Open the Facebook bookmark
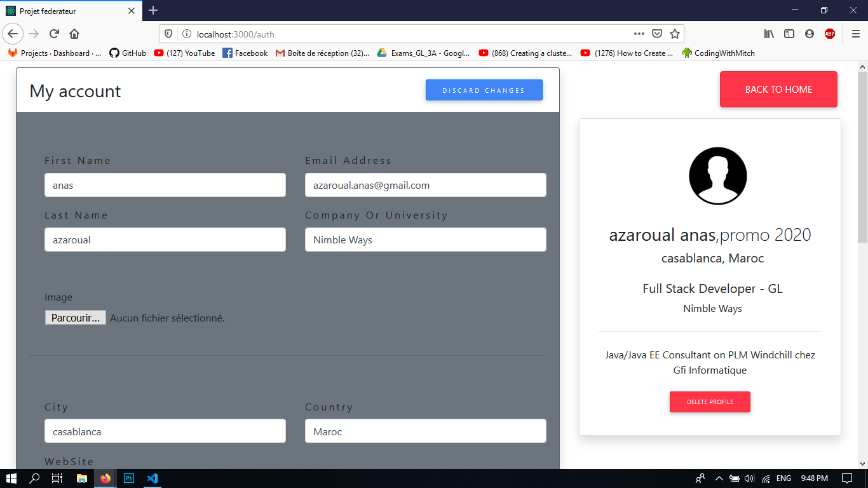The image size is (868, 488). (x=245, y=53)
